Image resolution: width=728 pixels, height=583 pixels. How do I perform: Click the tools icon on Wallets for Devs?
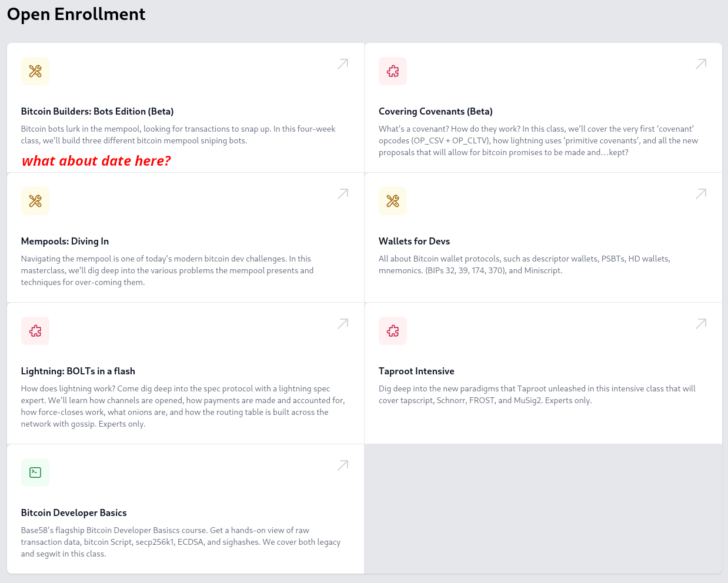coord(393,201)
